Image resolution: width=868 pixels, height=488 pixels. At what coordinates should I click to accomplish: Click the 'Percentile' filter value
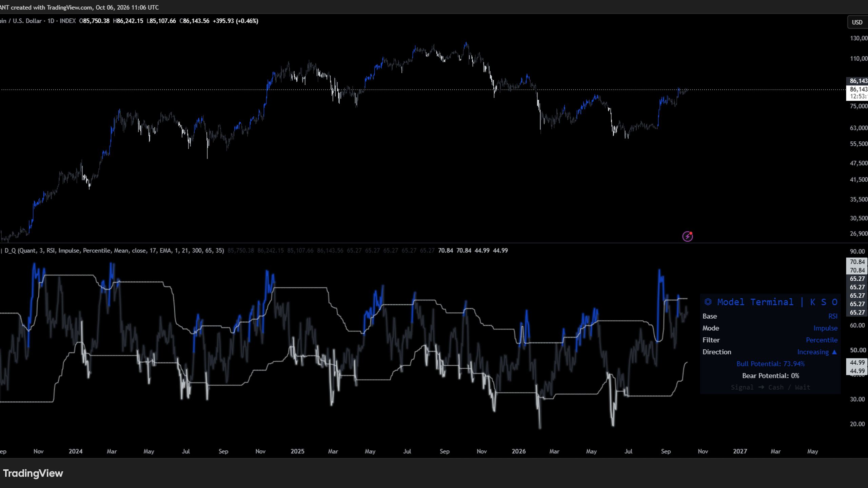[x=822, y=340]
